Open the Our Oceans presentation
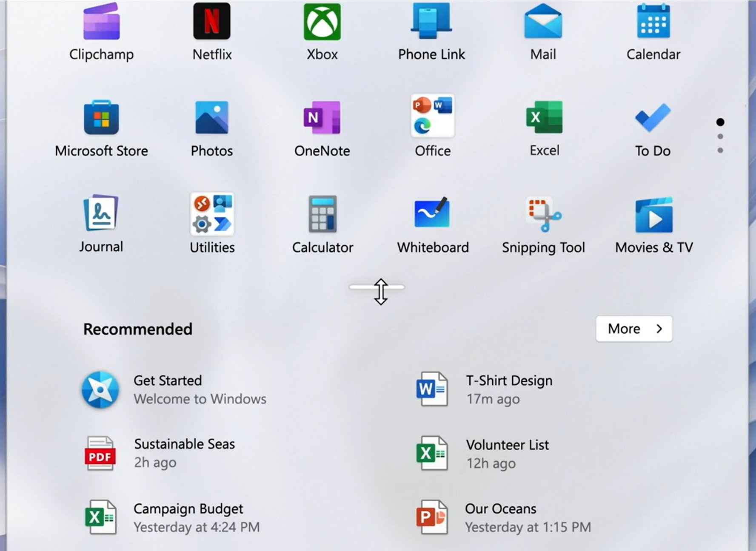This screenshot has height=551, width=756. (x=503, y=517)
